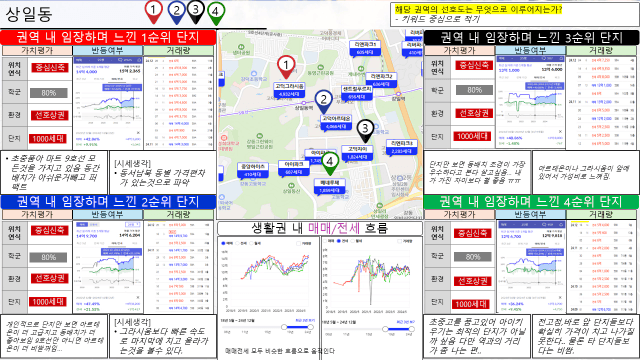Click the 상일동역 subway station icon on map
This screenshot has height=360, width=640.
point(304,103)
